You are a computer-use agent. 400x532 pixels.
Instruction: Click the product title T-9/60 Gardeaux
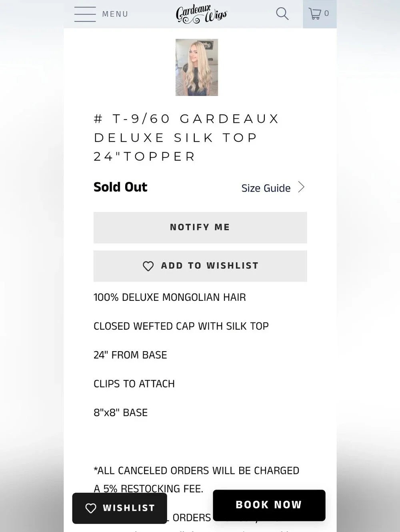click(187, 137)
